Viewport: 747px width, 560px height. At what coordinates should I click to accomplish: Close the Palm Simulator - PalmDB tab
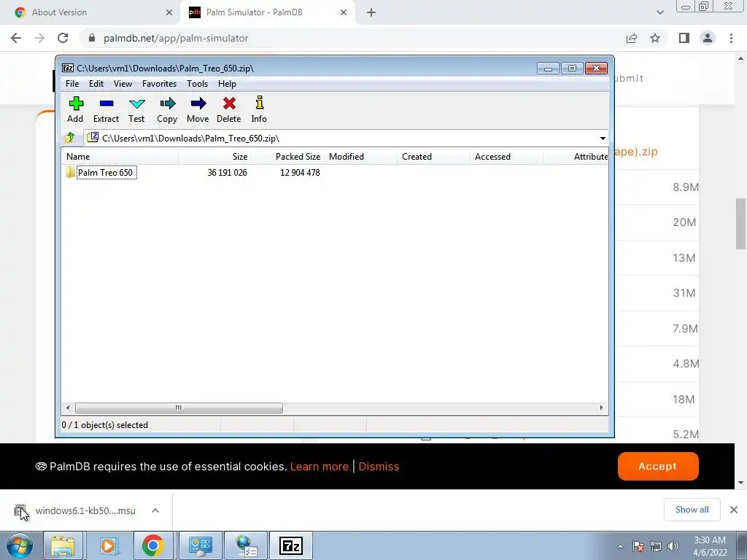(344, 12)
